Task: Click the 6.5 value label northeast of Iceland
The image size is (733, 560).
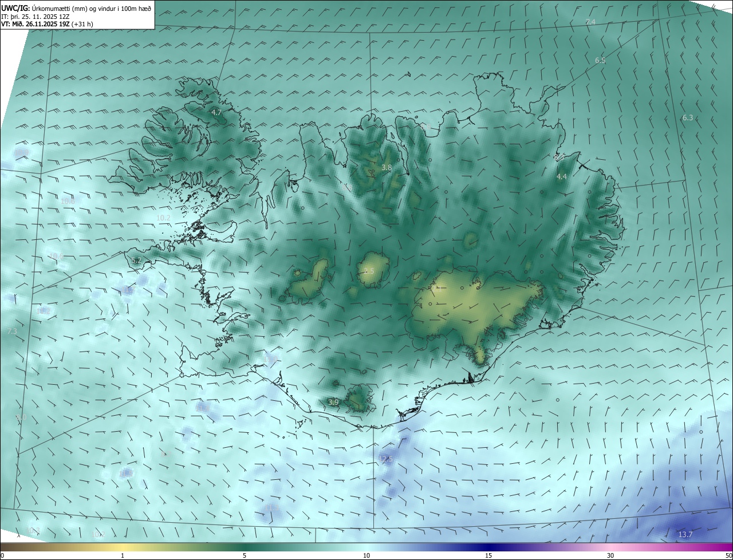Action: tap(600, 60)
